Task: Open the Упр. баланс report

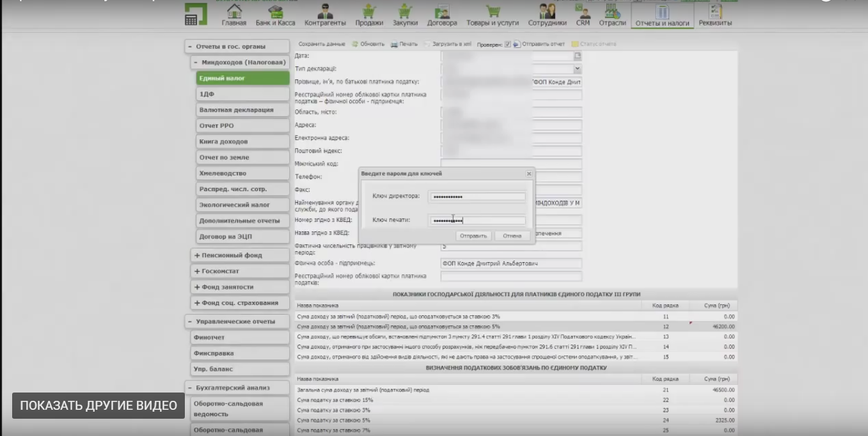Action: click(x=240, y=369)
